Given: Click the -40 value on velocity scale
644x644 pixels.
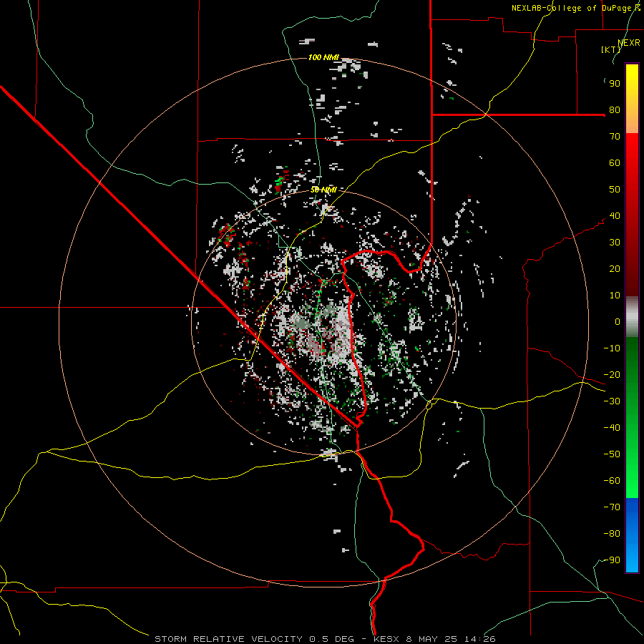Looking at the screenshot, I should (x=612, y=428).
